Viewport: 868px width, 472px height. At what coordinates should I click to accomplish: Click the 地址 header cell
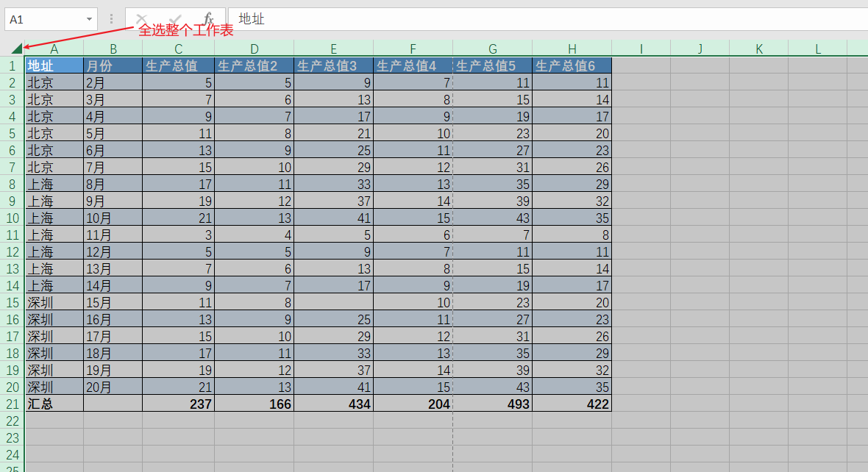[54, 66]
